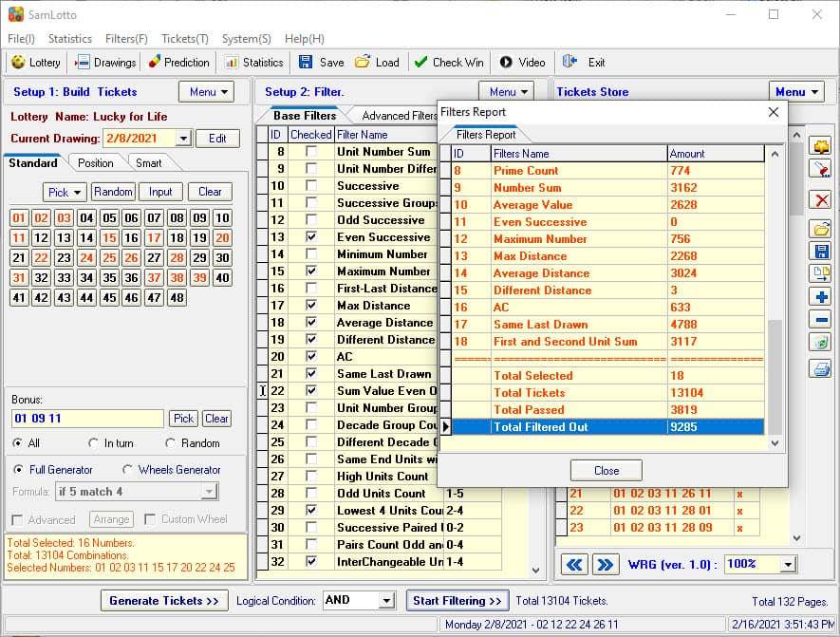Open the System(S) menu
The height and width of the screenshot is (637, 840).
click(x=247, y=39)
